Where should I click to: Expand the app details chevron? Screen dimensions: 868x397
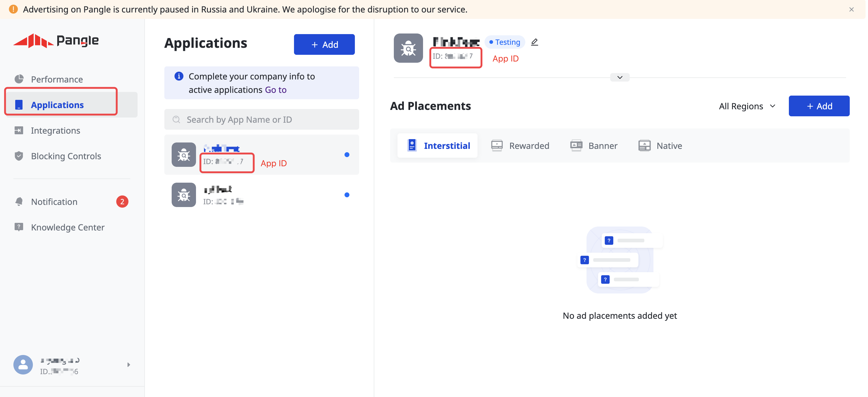619,78
